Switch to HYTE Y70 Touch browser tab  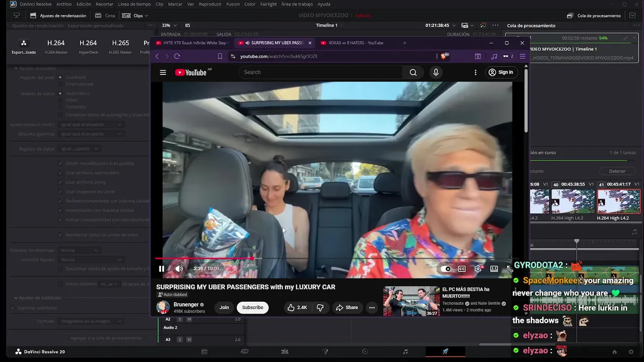pos(192,43)
